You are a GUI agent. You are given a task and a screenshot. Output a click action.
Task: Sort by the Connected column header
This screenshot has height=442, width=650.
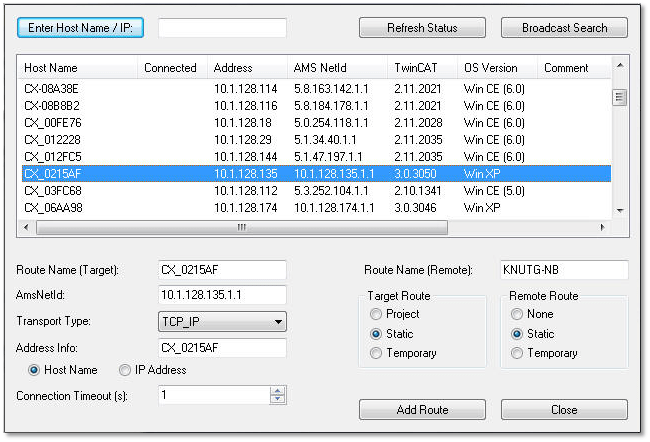pyautogui.click(x=172, y=68)
